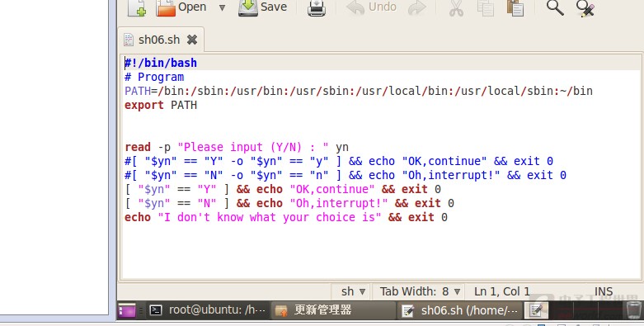This screenshot has width=644, height=326.
Task: Paste clipboard contents with the paste icon
Action: [x=515, y=7]
